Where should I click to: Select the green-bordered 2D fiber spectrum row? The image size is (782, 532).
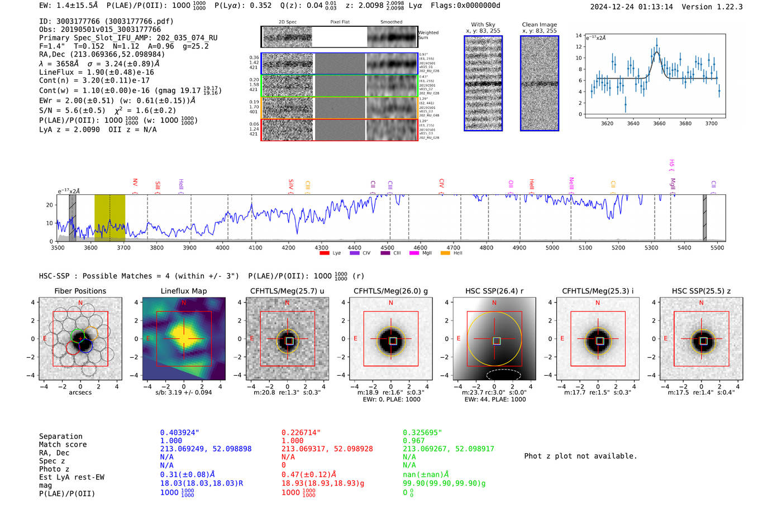tap(340, 86)
